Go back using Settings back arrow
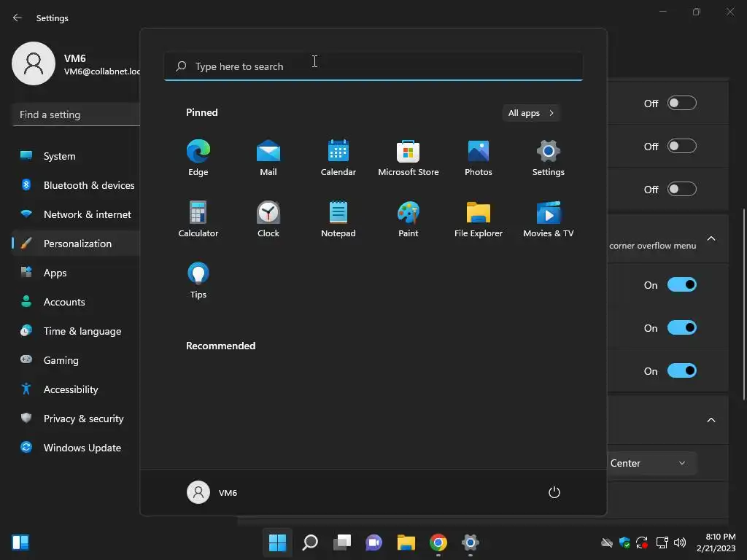This screenshot has height=560, width=747. tap(18, 17)
